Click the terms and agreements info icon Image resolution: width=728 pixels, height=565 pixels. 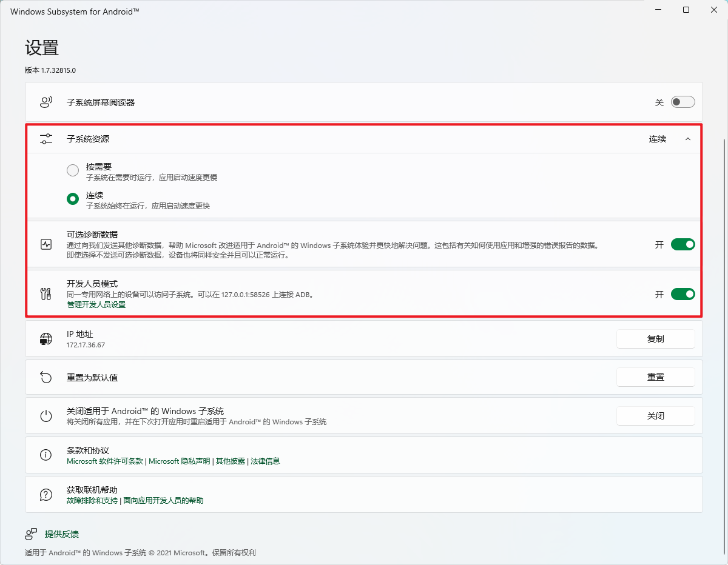pos(46,455)
